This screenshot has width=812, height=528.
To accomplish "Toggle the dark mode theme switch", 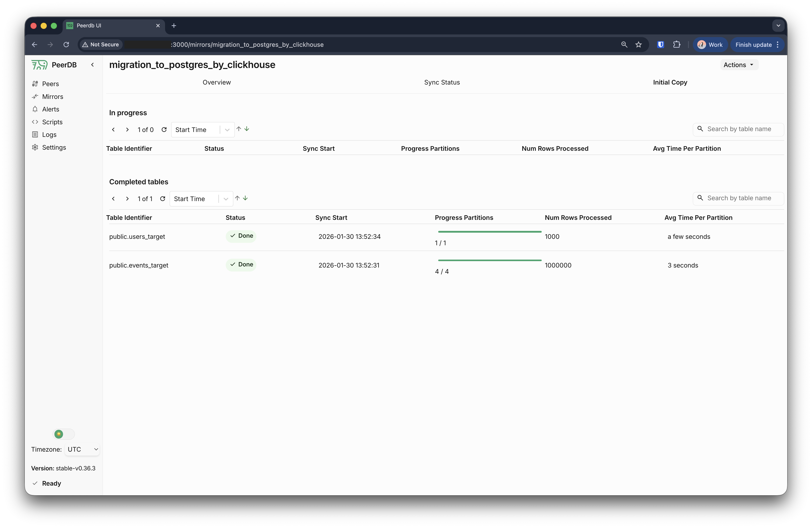I will pyautogui.click(x=64, y=434).
